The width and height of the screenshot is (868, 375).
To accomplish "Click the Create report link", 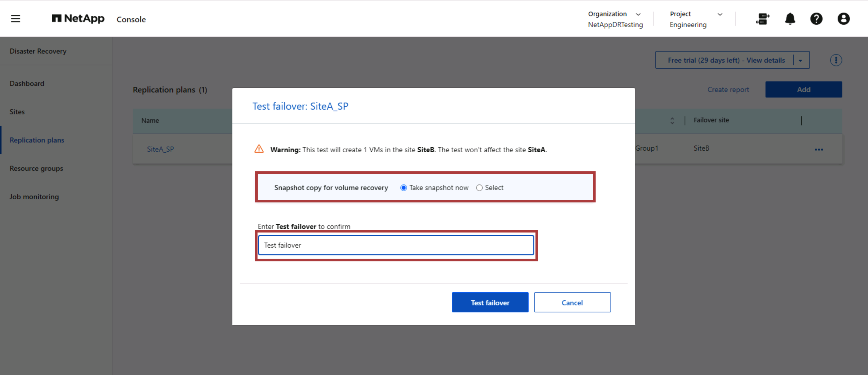I will click(728, 89).
